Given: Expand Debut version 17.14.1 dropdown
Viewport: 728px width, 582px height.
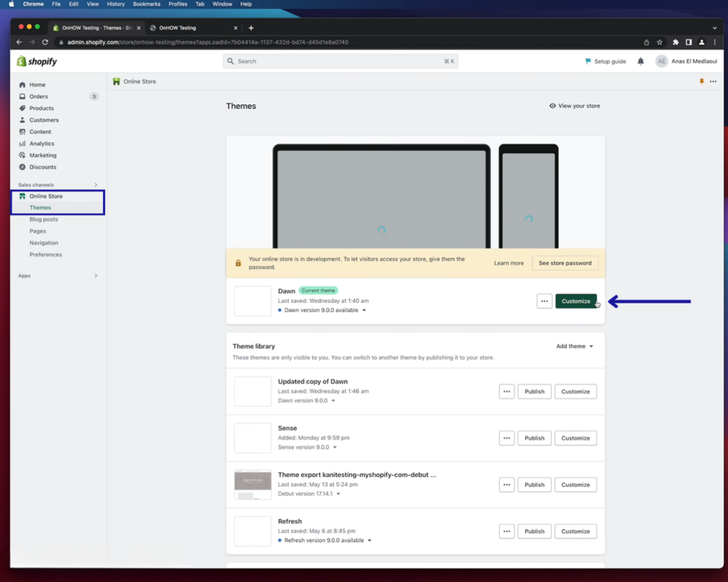Looking at the screenshot, I should (338, 494).
